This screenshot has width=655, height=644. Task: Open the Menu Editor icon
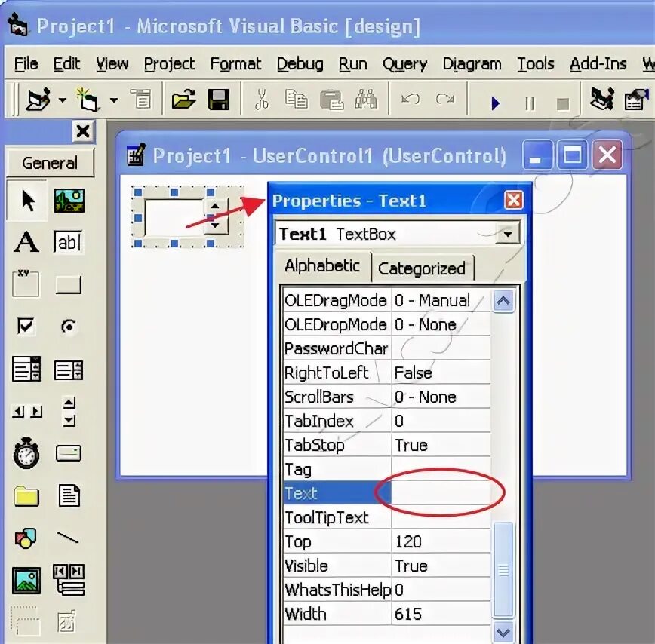141,100
